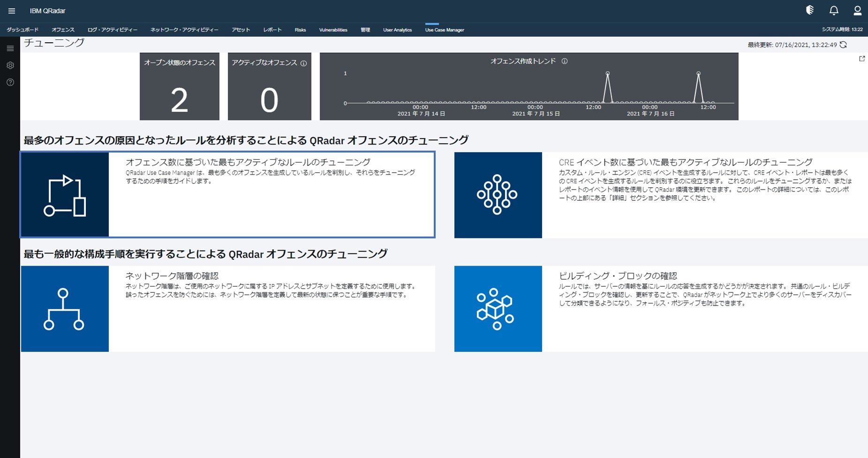The width and height of the screenshot is (868, 458).
Task: Open ネットワーク階層の確認 card title
Action: [x=172, y=276]
